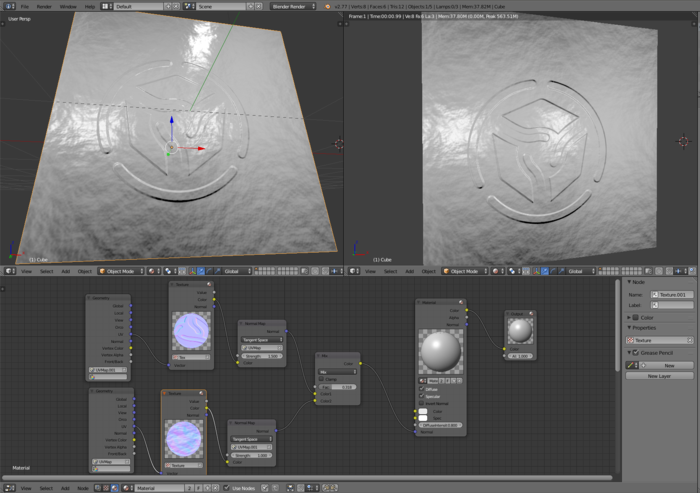Click the Info editor type icon
The width and height of the screenshot is (700, 493).
tap(7, 6)
